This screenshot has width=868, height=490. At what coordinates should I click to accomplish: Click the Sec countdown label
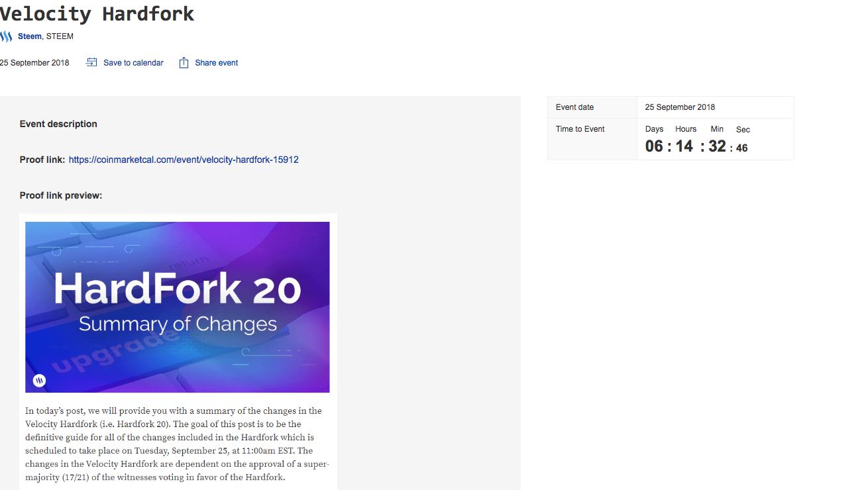[743, 130]
